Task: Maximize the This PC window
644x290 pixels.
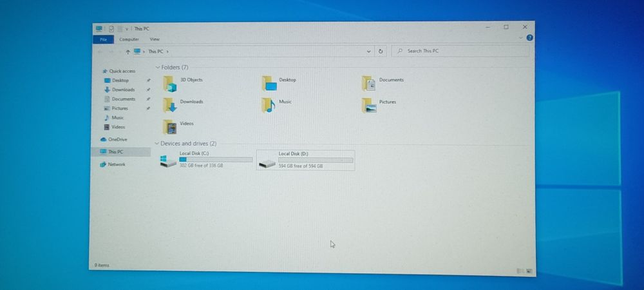Action: tap(506, 27)
